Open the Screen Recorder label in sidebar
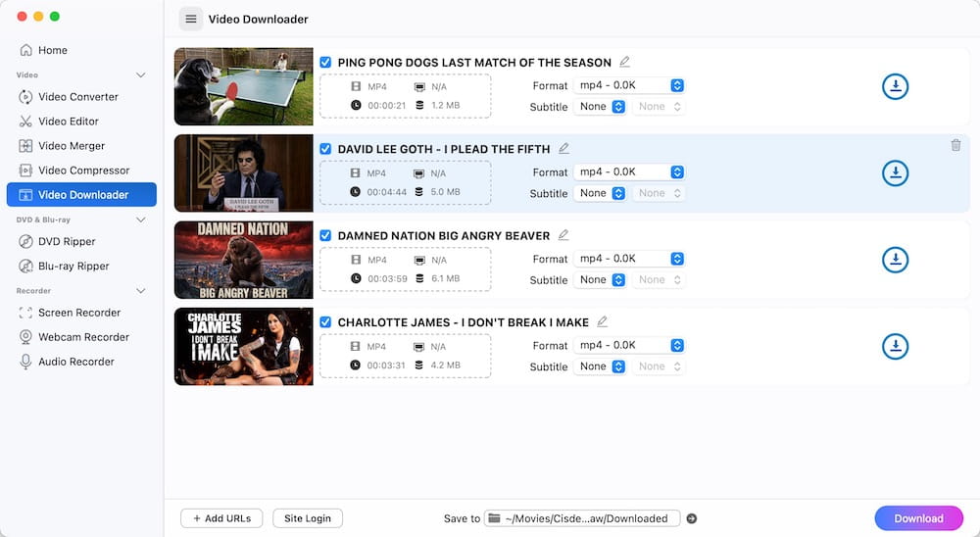This screenshot has width=980, height=537. click(79, 313)
